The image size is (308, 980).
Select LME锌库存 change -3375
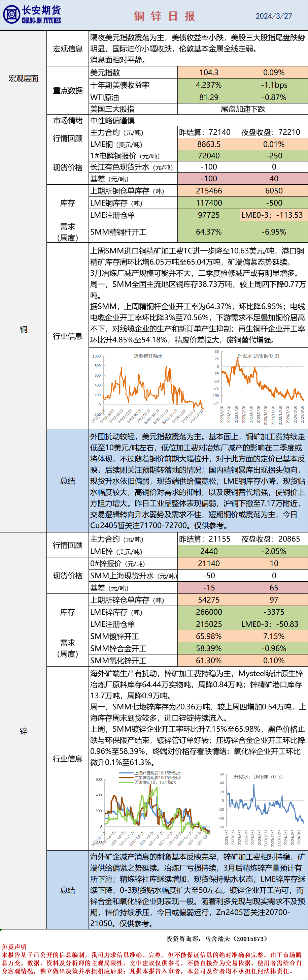tap(274, 612)
